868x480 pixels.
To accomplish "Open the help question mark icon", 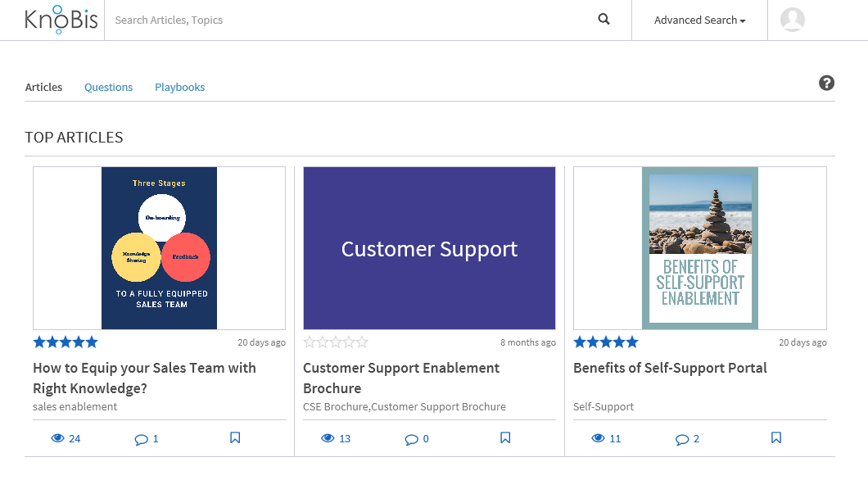I will click(x=826, y=83).
